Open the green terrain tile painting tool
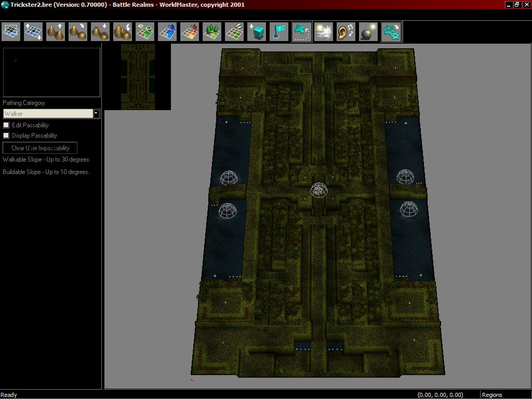Screen dimensions: 532x399 tap(145, 32)
